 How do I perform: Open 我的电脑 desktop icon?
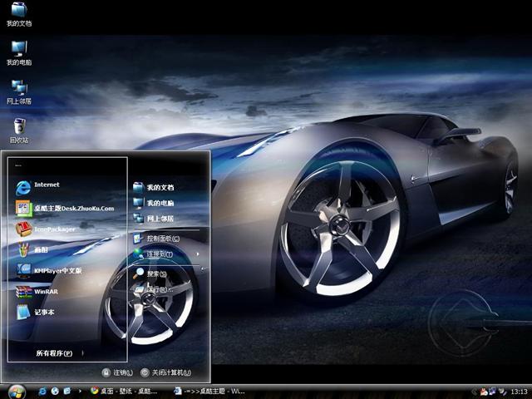coord(18,52)
